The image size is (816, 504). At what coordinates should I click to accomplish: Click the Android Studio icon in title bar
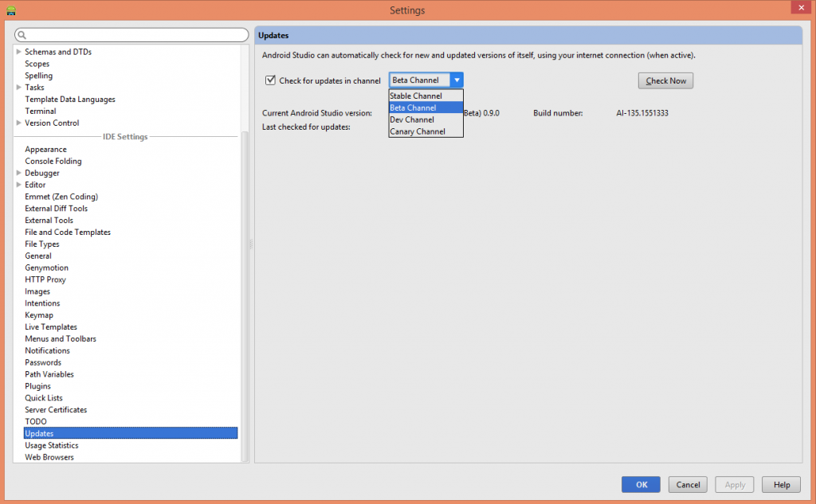[x=11, y=10]
